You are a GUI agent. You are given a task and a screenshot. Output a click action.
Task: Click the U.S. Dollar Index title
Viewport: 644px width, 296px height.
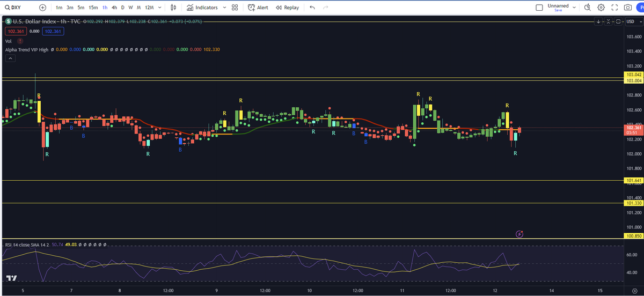34,21
